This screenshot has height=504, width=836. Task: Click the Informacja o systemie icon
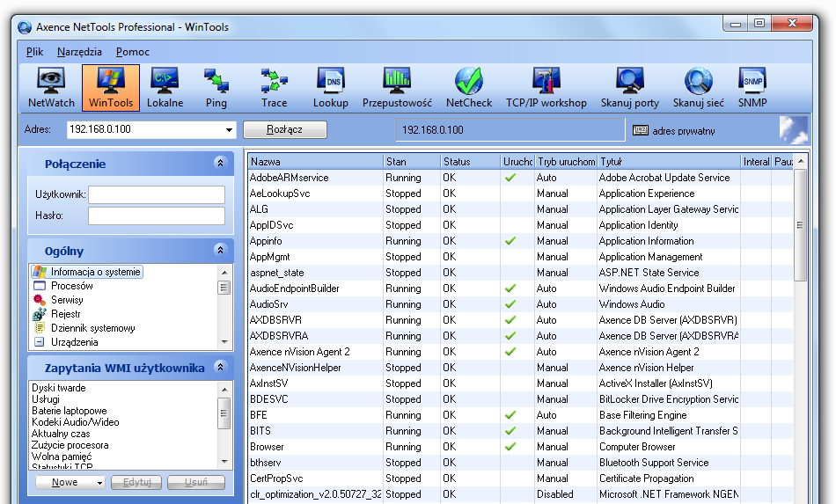click(x=40, y=272)
